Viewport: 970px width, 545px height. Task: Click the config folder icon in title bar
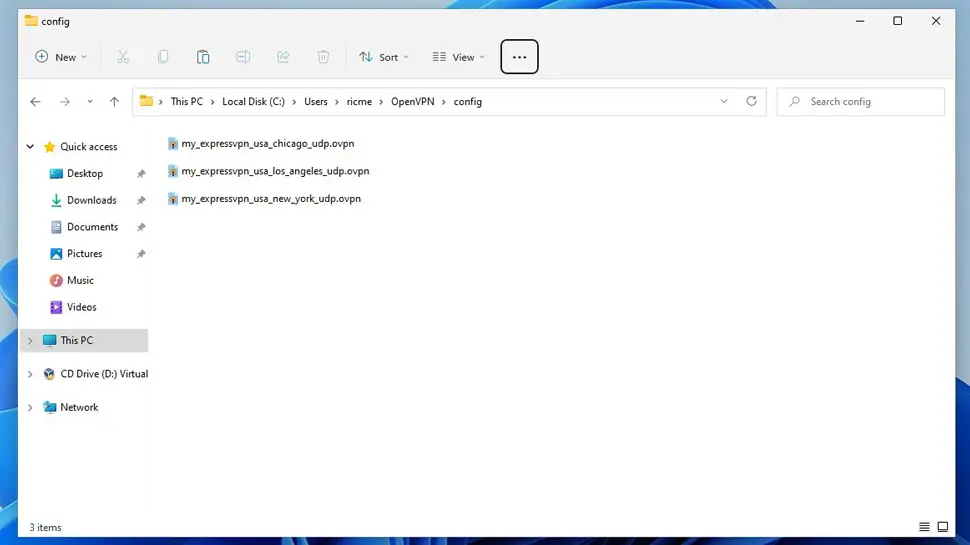point(31,21)
